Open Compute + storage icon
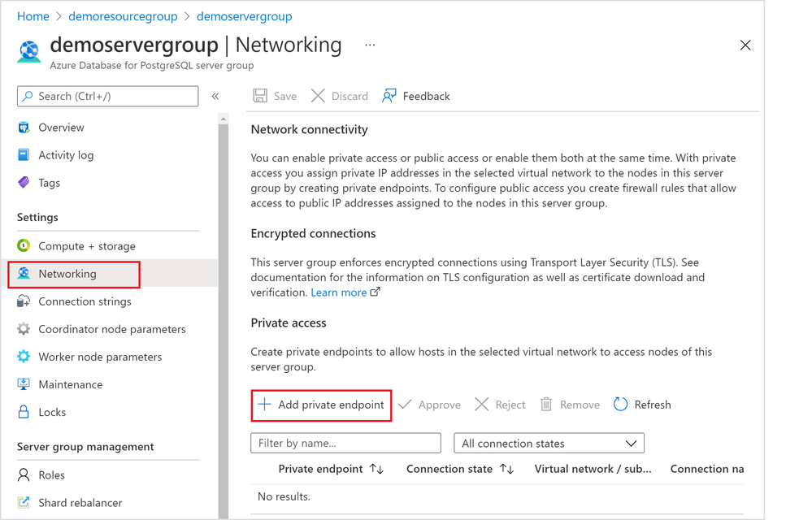The image size is (812, 520). (24, 246)
